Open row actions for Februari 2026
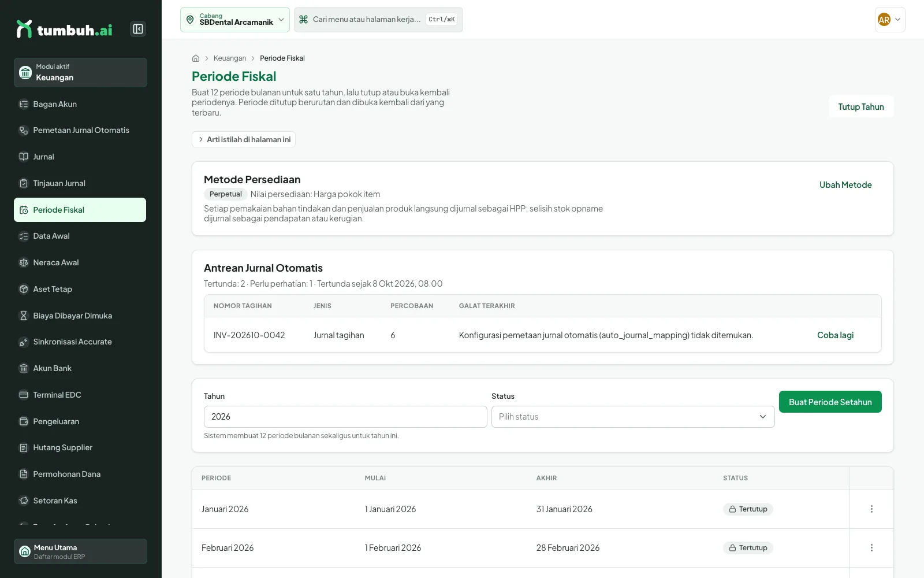Viewport: 924px width, 578px height. pyautogui.click(x=871, y=548)
